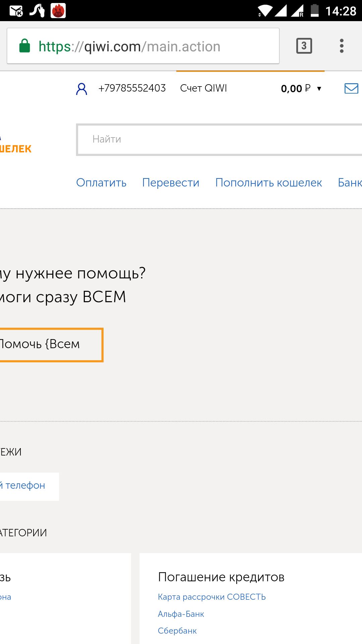The image size is (362, 644).
Task: Tap the user profile icon
Action: click(x=81, y=89)
